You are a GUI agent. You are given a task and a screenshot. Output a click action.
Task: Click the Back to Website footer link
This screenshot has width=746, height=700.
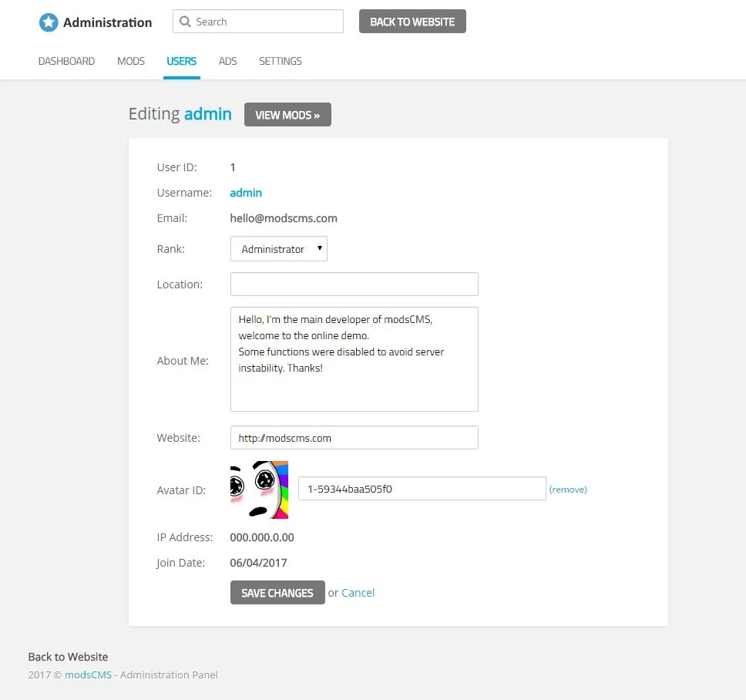coord(68,657)
